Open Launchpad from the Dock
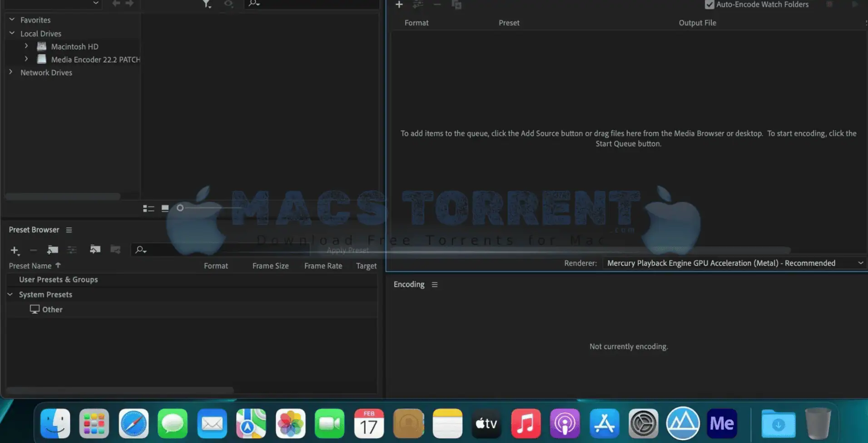The image size is (868, 443). pyautogui.click(x=94, y=423)
